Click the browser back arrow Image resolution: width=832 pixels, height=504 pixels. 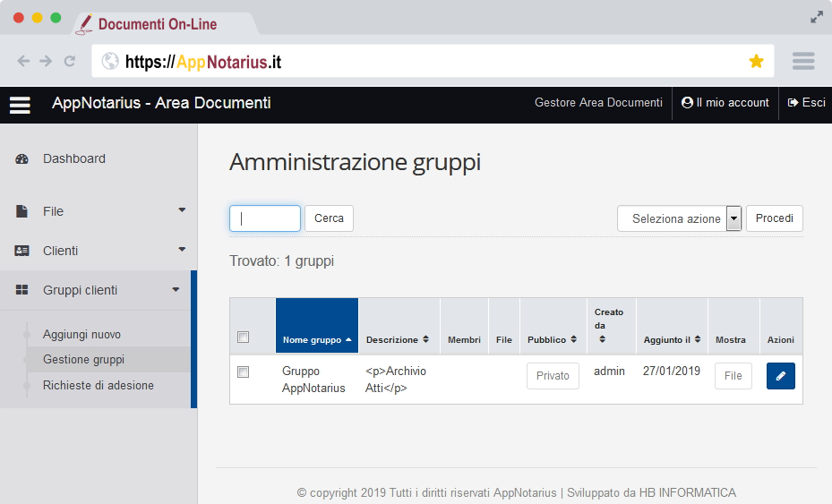(x=23, y=61)
